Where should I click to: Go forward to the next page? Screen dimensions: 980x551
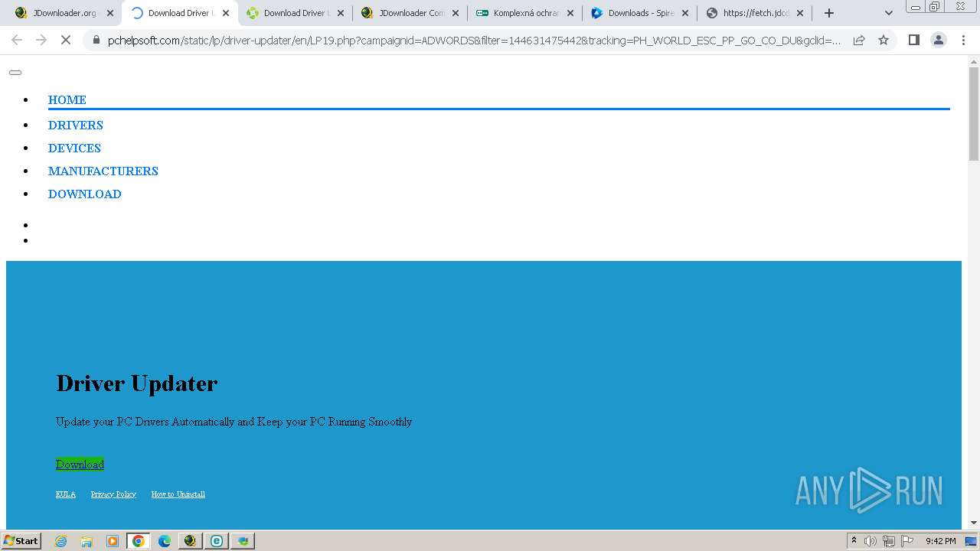pyautogui.click(x=41, y=40)
